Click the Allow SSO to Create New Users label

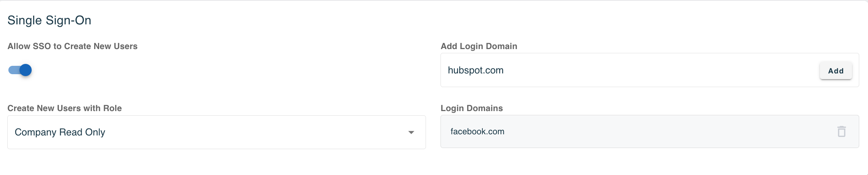point(72,46)
